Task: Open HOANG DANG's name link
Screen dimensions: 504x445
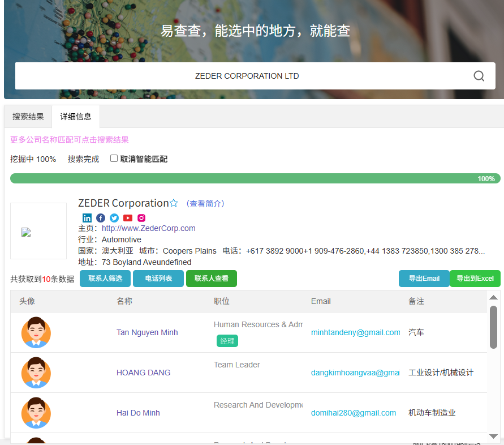Action: coord(143,373)
